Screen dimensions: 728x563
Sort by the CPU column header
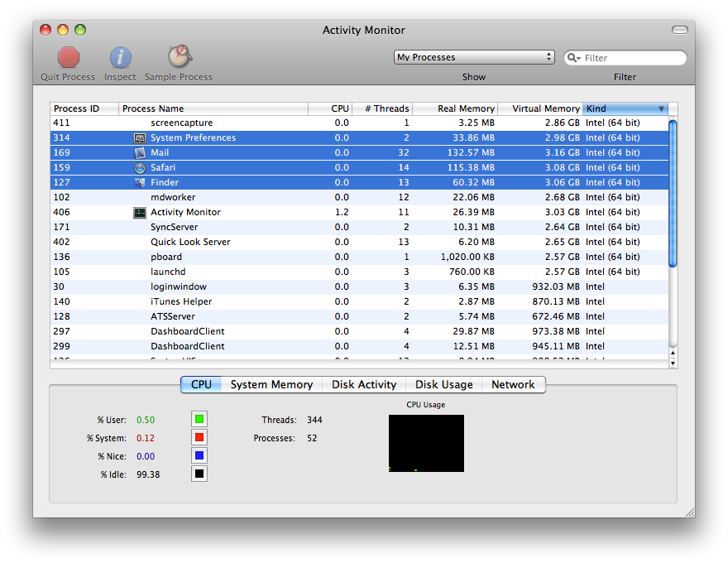[330, 108]
